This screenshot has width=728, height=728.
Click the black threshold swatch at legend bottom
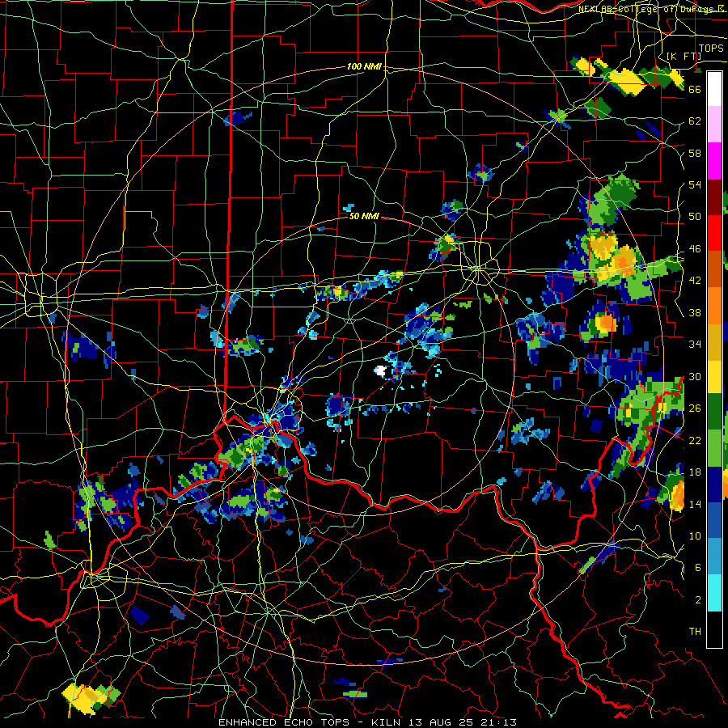click(x=714, y=629)
